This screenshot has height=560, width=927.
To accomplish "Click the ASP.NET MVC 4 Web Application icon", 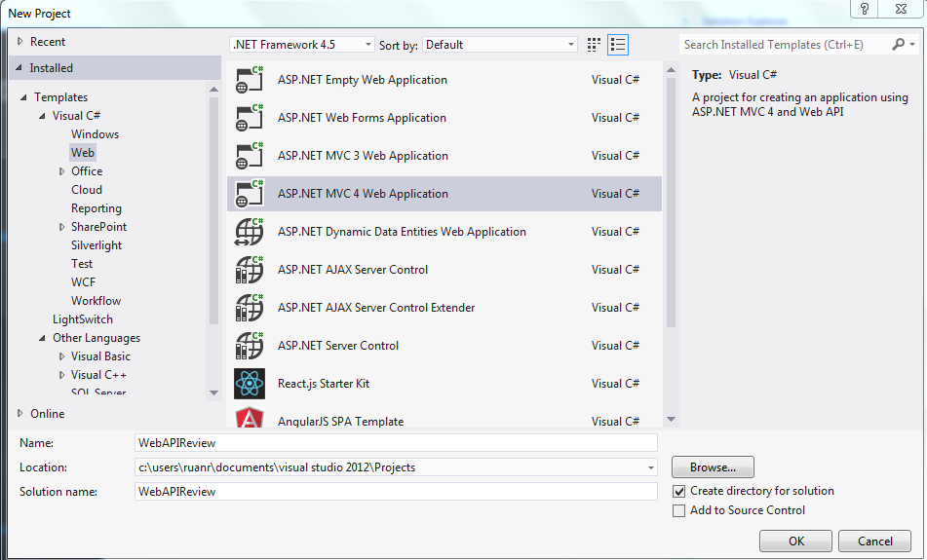I will [x=249, y=194].
